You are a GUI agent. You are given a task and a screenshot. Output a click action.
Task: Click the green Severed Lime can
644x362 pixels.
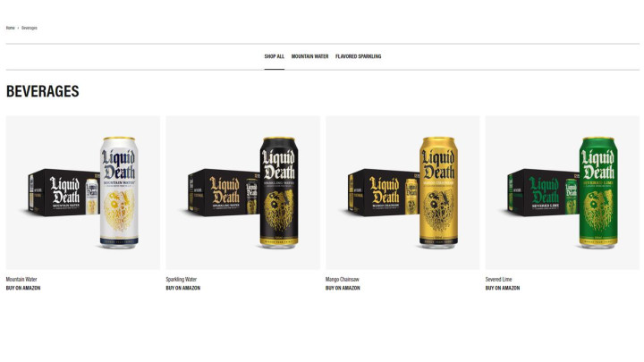click(x=598, y=192)
